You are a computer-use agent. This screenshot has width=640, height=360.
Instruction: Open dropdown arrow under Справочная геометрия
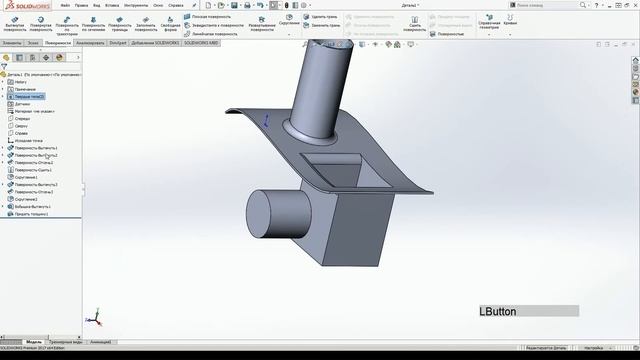tap(489, 35)
